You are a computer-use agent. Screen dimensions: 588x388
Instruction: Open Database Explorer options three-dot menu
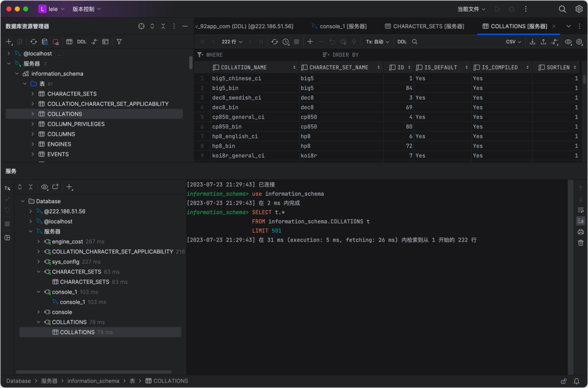174,26
